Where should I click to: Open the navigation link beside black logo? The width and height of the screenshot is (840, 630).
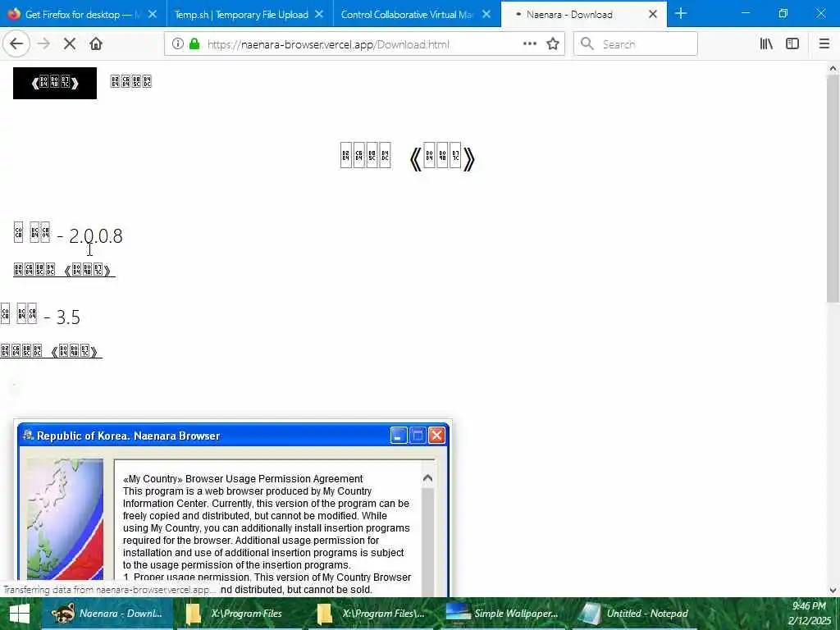[130, 81]
